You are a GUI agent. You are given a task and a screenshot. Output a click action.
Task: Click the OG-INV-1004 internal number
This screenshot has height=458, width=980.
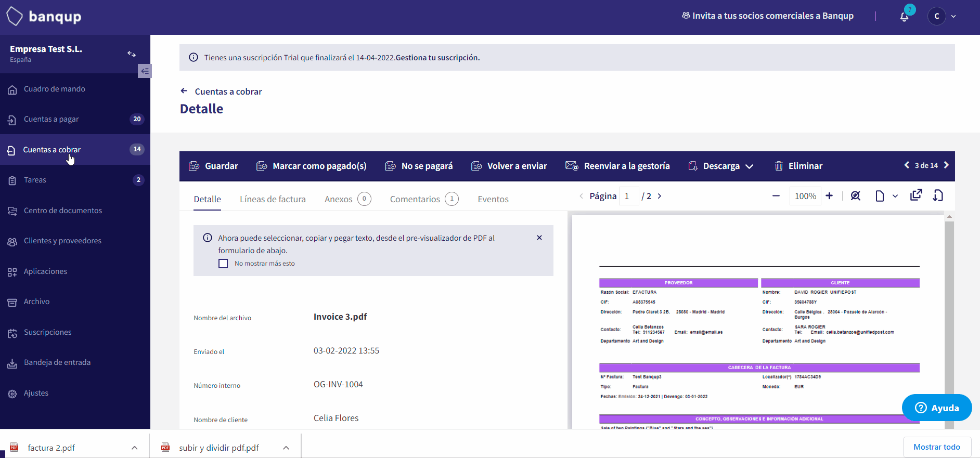[338, 384]
